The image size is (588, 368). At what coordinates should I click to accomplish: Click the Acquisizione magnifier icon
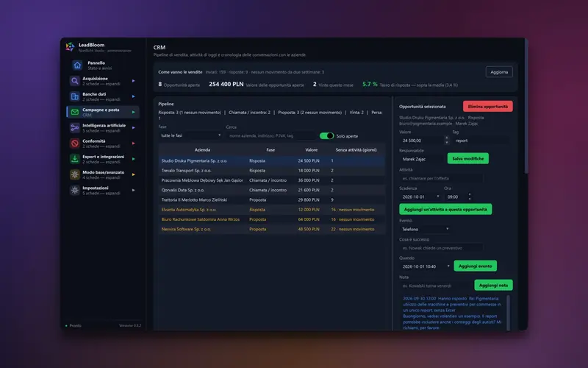pos(75,81)
